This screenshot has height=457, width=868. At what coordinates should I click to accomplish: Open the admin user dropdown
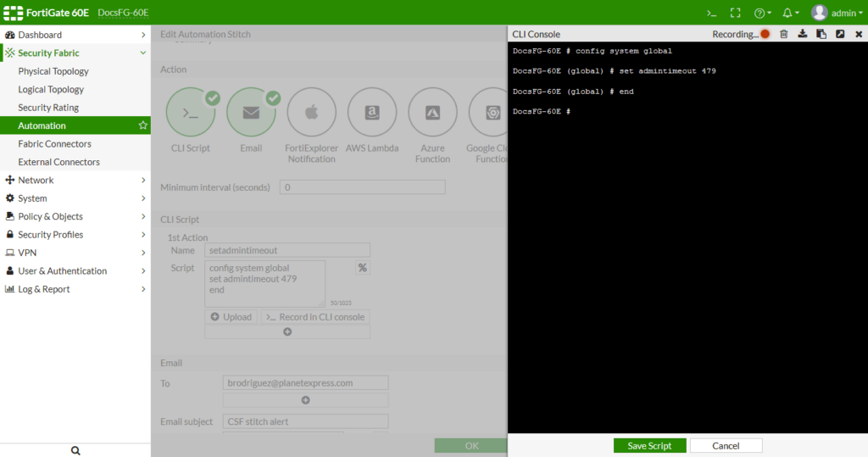[x=834, y=13]
